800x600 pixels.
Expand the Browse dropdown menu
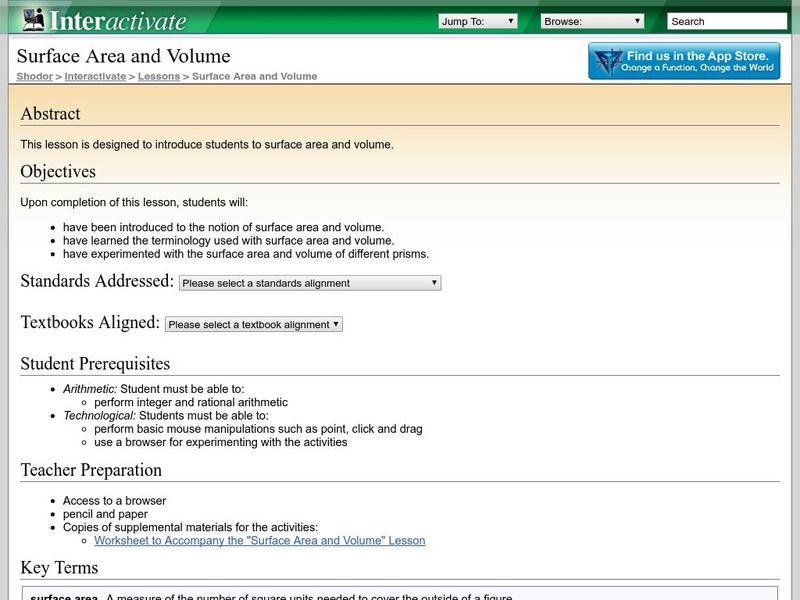(x=593, y=21)
